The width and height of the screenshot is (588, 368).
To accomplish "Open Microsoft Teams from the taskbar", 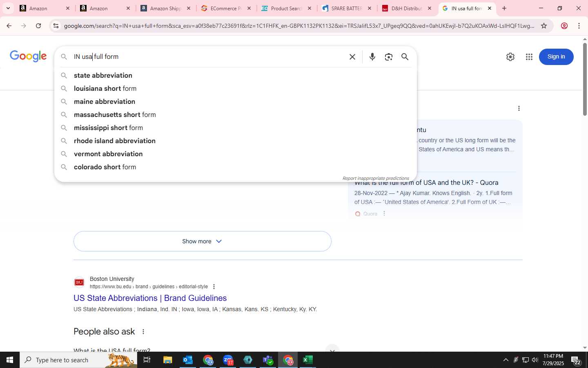I will (x=268, y=360).
